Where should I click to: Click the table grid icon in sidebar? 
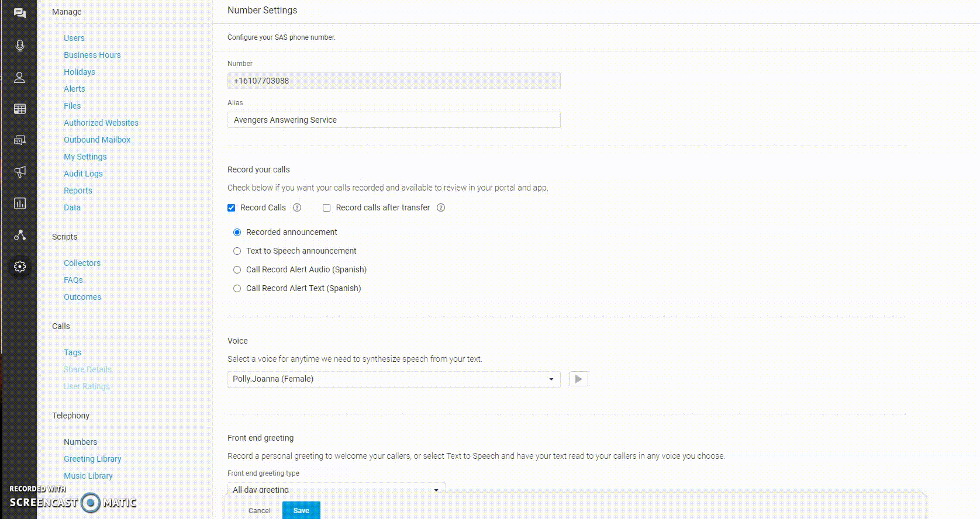pos(20,109)
